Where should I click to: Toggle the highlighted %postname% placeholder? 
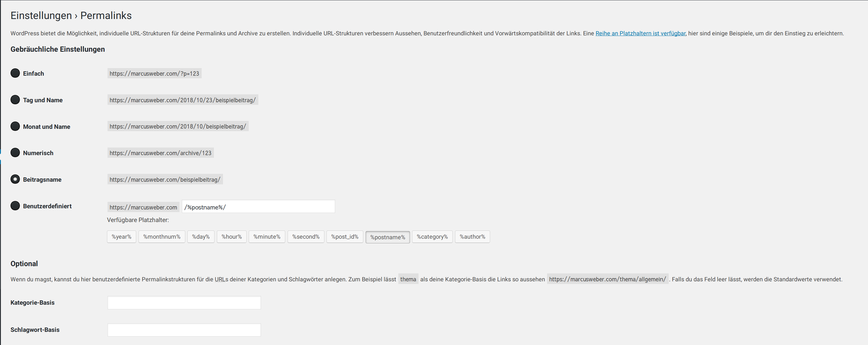(x=388, y=237)
